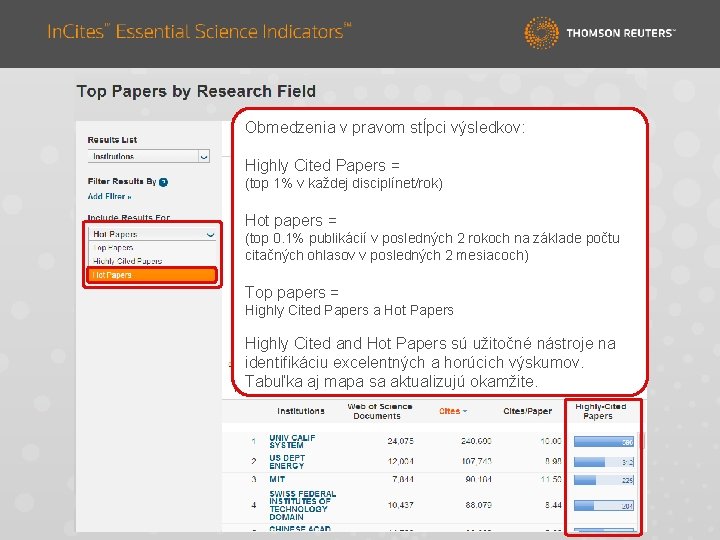Expand the Hot Papers include-results dropdown
This screenshot has height=540, width=720.
[x=152, y=234]
